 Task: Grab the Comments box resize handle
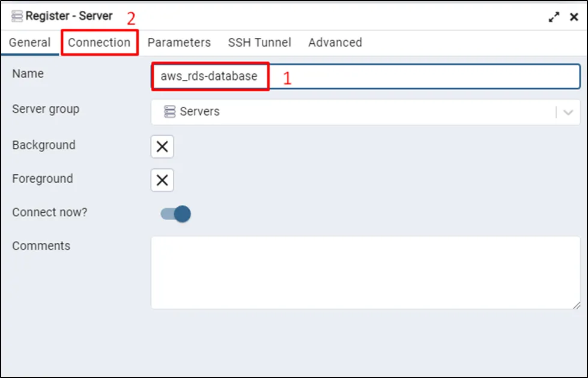577,305
